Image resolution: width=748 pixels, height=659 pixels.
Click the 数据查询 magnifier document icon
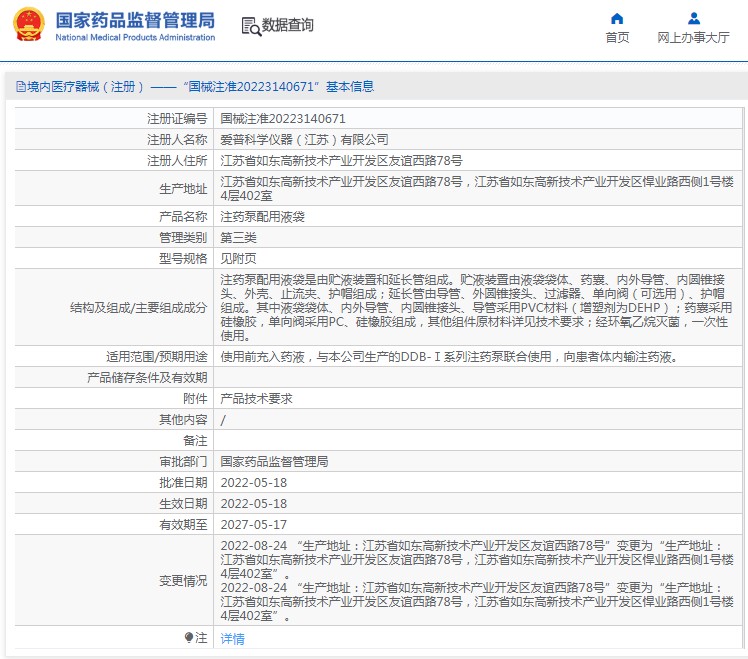point(251,26)
